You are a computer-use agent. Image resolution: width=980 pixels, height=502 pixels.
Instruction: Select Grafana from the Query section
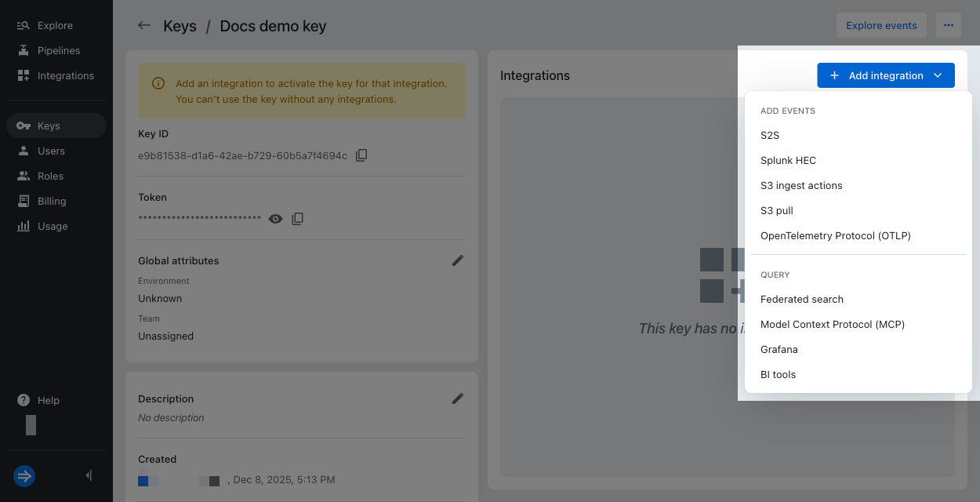[779, 349]
